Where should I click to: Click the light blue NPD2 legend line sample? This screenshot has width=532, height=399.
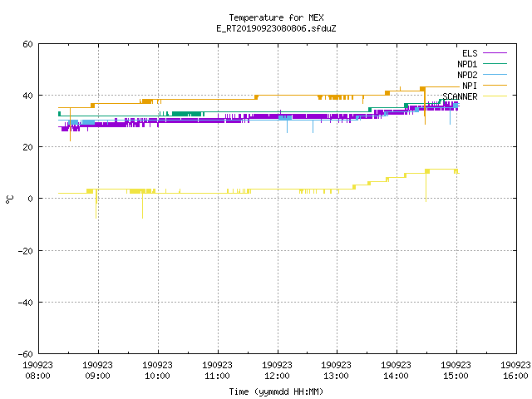click(x=495, y=74)
